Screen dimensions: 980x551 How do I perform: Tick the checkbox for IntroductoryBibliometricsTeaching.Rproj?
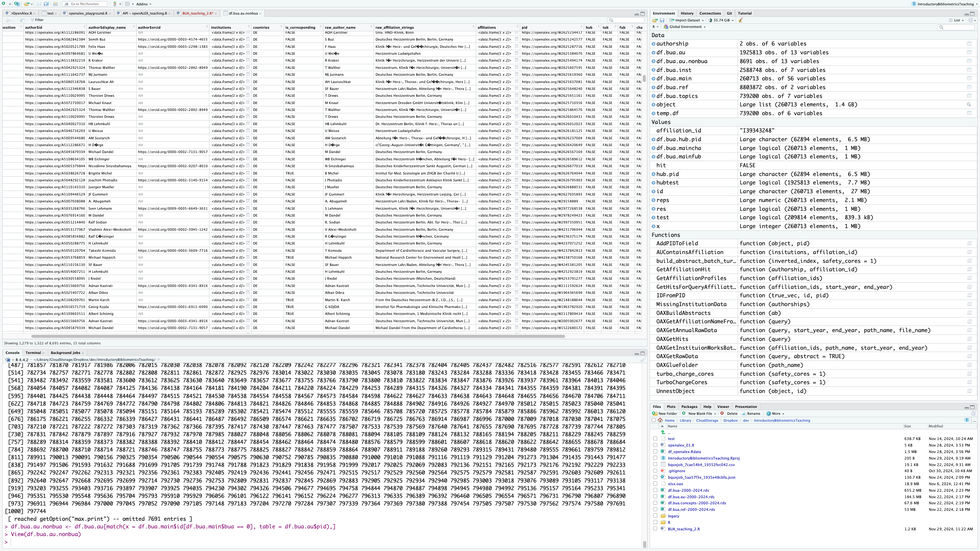(x=655, y=458)
